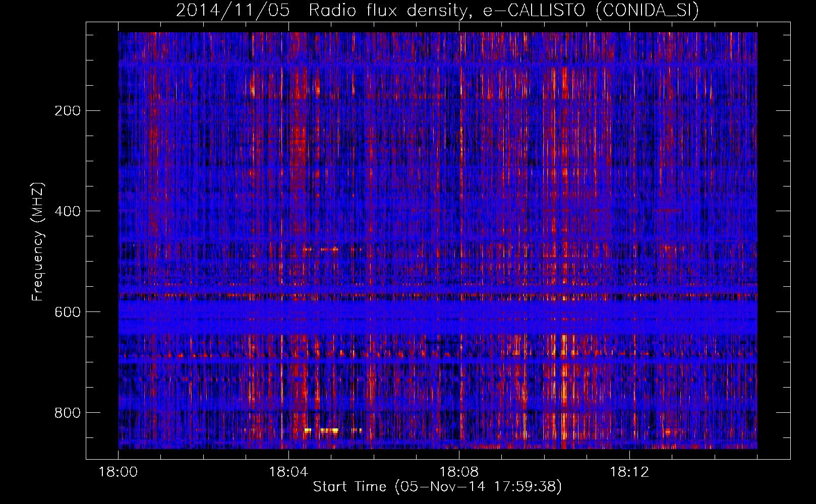
Task: Click the 18:08 time tick label
Action: click(x=459, y=472)
